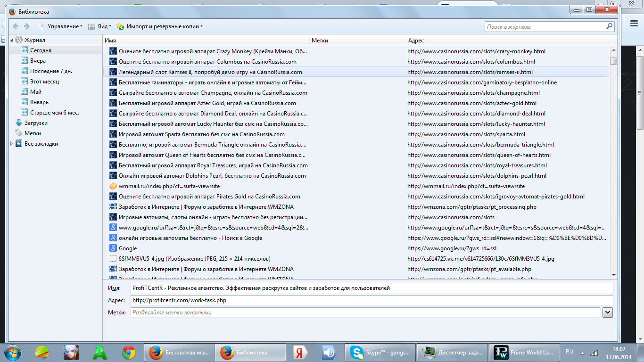
Task: Click the wmzona pt_available.php address
Action: click(x=469, y=269)
